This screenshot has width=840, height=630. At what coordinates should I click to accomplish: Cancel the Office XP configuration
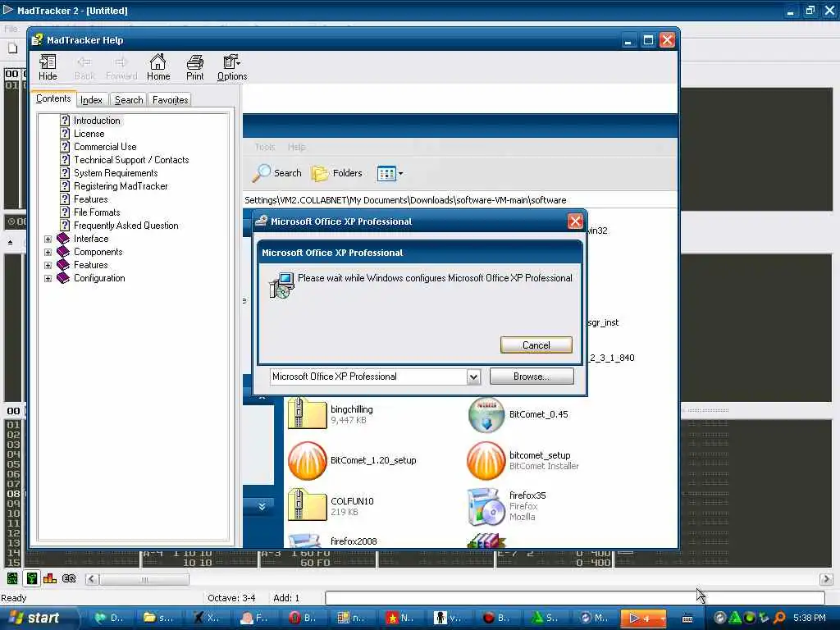(x=536, y=345)
